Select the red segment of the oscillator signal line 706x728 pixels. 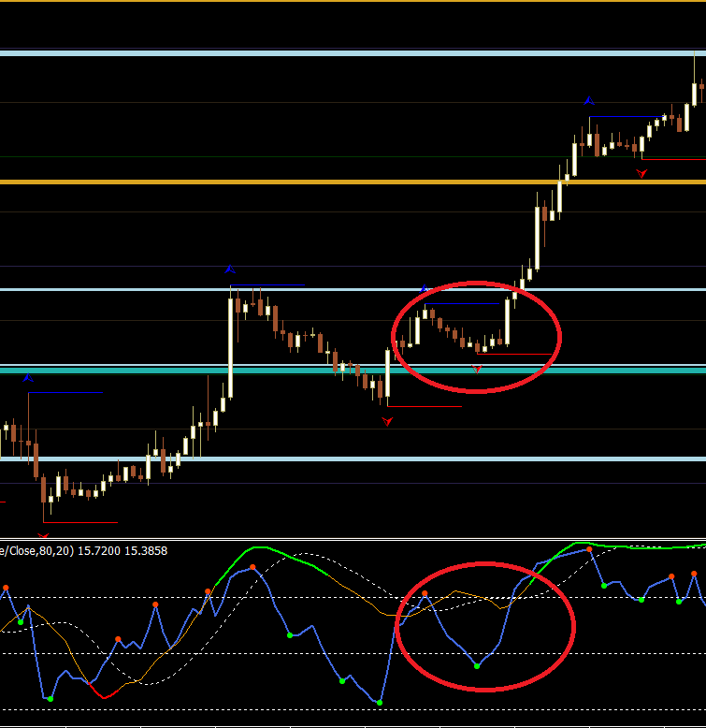coord(103,692)
